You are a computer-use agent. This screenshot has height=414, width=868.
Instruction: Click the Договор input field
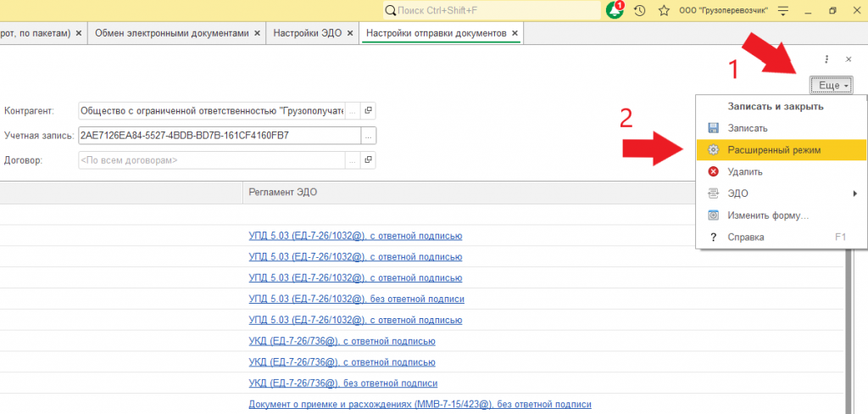tap(212, 160)
